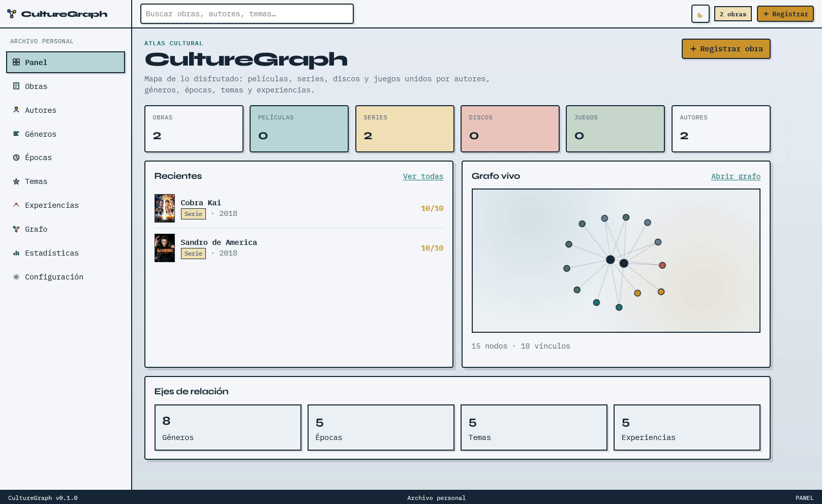Click the Discos stat card
822x504 pixels.
[510, 129]
